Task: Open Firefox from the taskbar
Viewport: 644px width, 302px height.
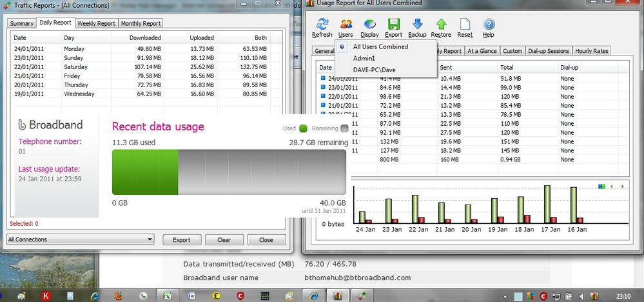Action: [x=117, y=296]
